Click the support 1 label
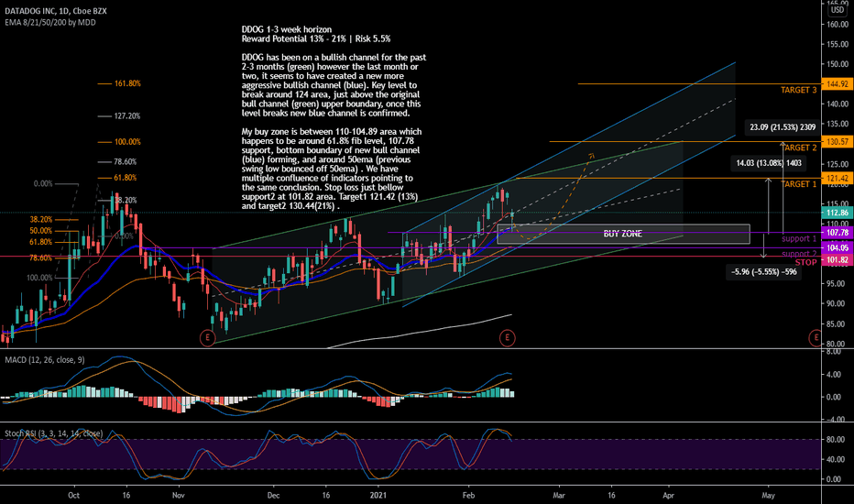The width and height of the screenshot is (854, 504). coord(799,238)
